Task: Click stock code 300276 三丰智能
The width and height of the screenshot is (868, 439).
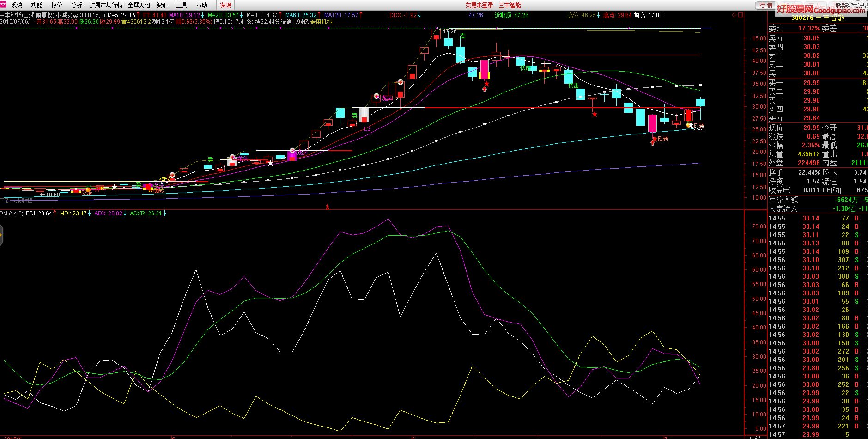Action: 818,18
